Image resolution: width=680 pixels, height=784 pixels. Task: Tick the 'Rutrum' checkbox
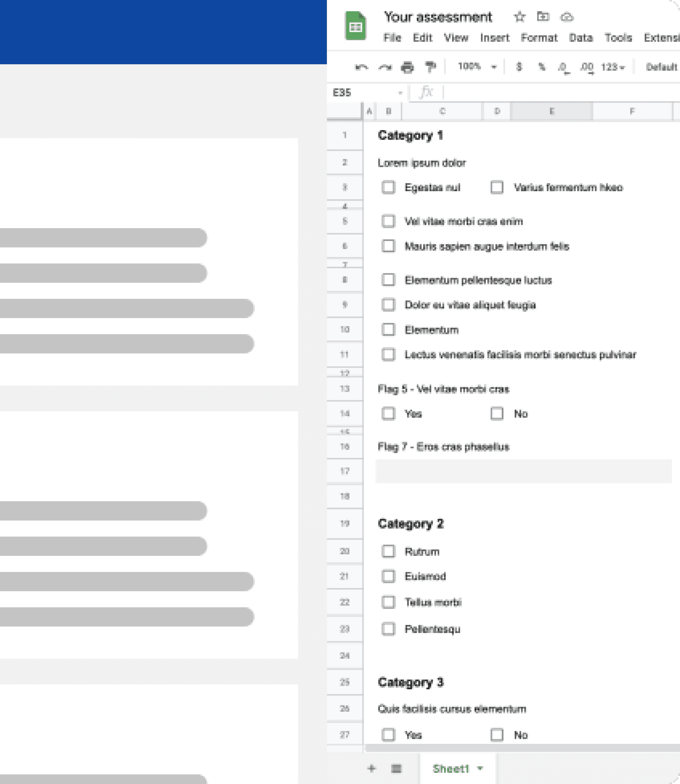[x=388, y=551]
